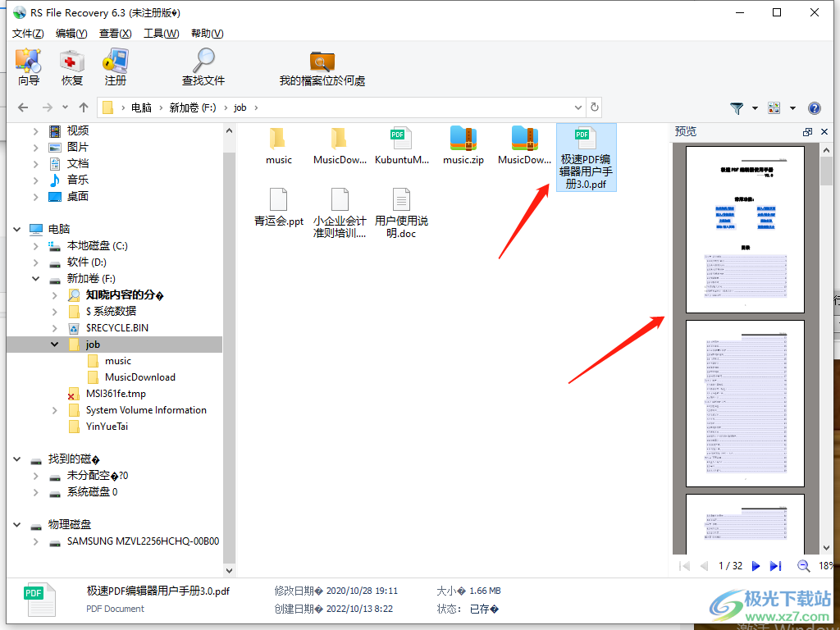Open the 查看(X) menu
Screen dimensions: 840x630
pyautogui.click(x=115, y=33)
